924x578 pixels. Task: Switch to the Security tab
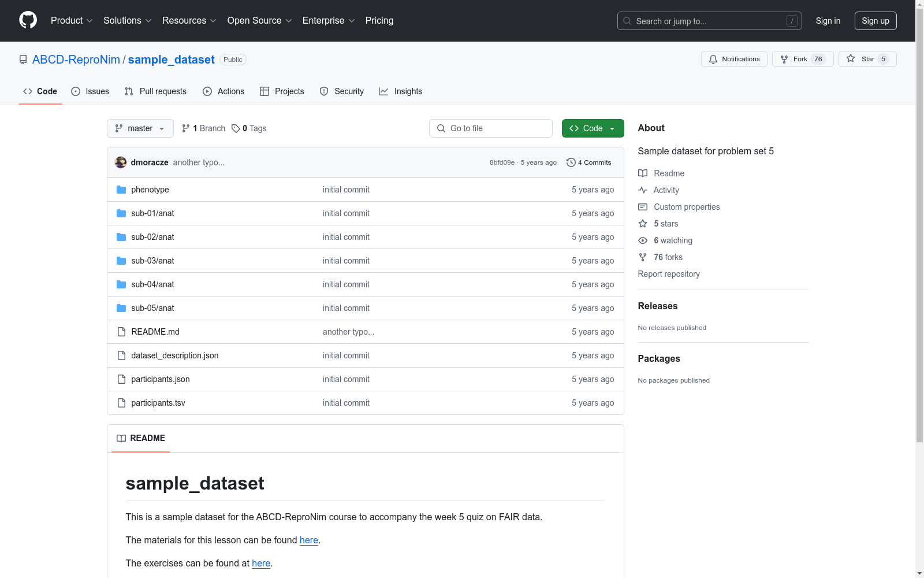(342, 91)
